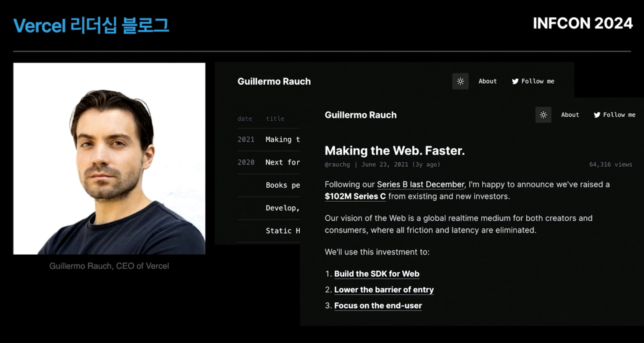644x343 pixels.
Task: Open 'Series B last December' link
Action: point(421,184)
